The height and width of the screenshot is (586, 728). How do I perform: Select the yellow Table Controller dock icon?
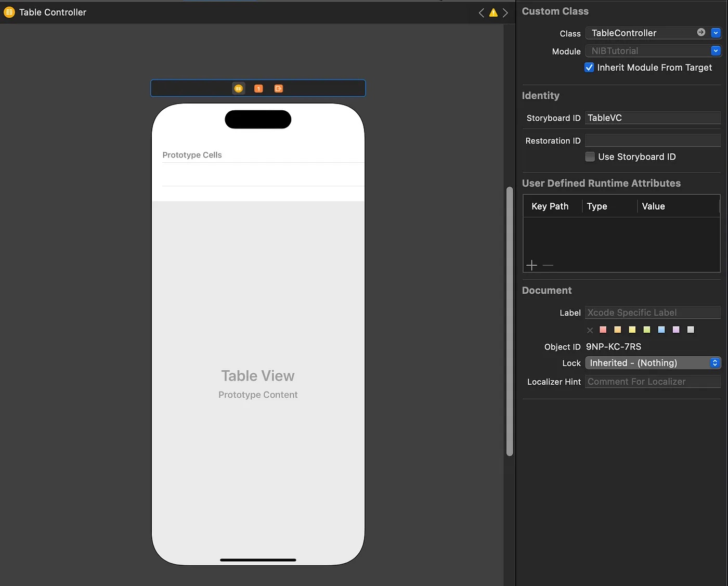coord(238,88)
